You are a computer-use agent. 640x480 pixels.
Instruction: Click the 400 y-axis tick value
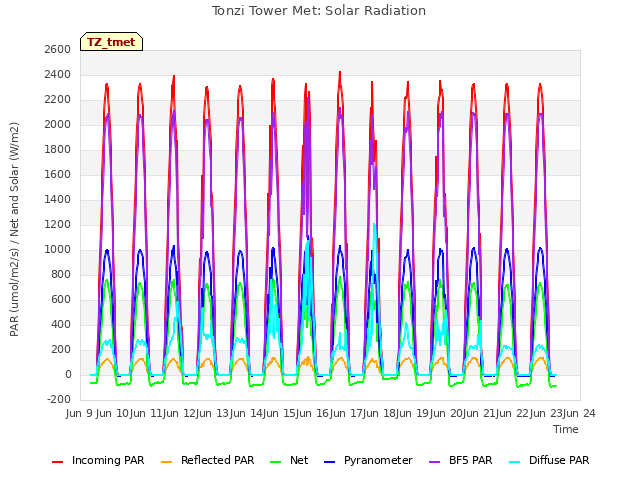point(61,324)
